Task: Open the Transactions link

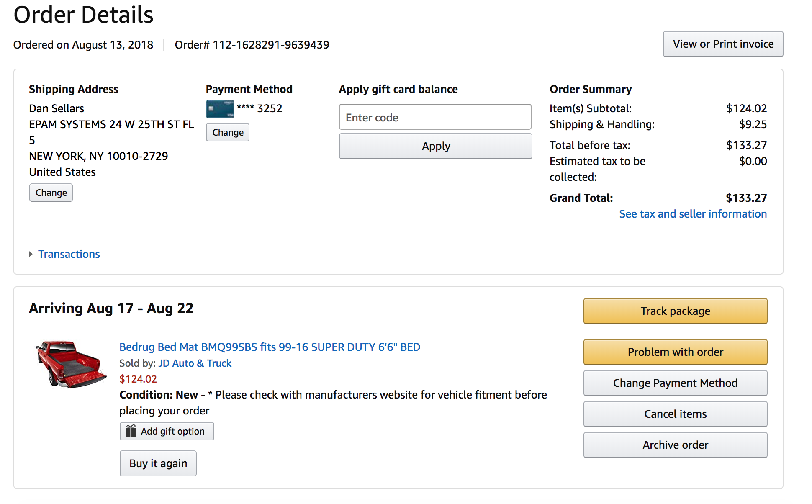Action: tap(69, 254)
